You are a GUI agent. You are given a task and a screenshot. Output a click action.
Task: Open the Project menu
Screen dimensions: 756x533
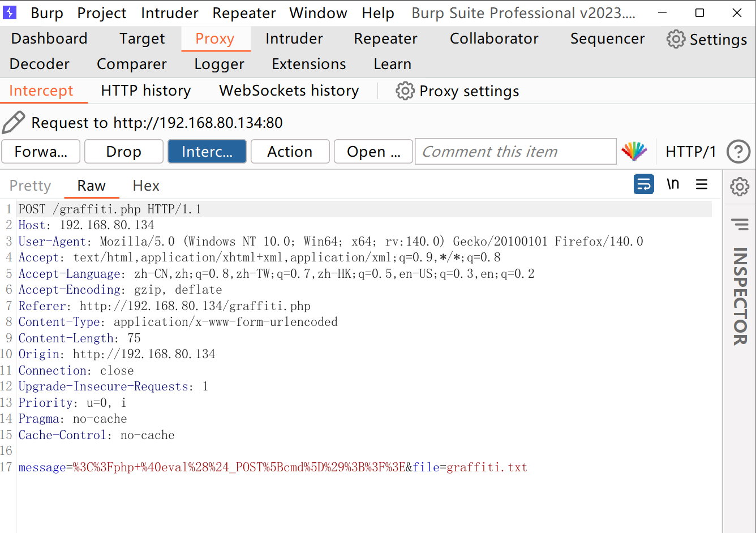coord(102,13)
